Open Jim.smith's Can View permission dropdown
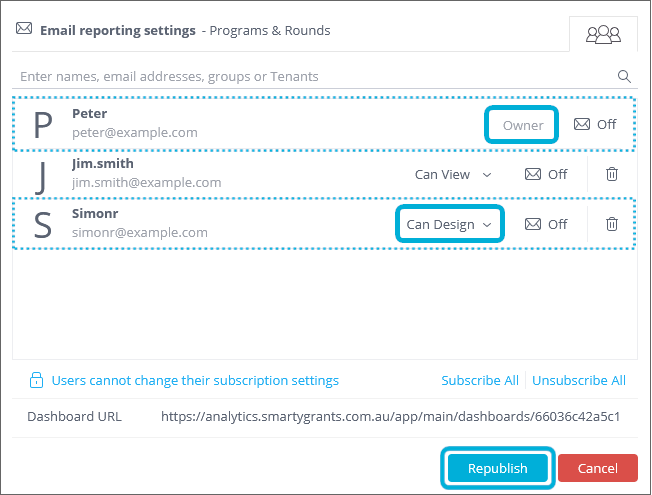This screenshot has width=652, height=495. pyautogui.click(x=453, y=174)
